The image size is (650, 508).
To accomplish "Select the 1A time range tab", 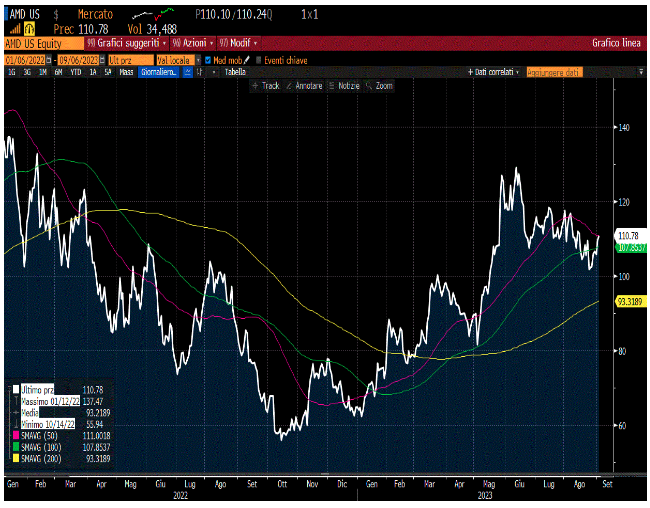I will click(x=93, y=72).
